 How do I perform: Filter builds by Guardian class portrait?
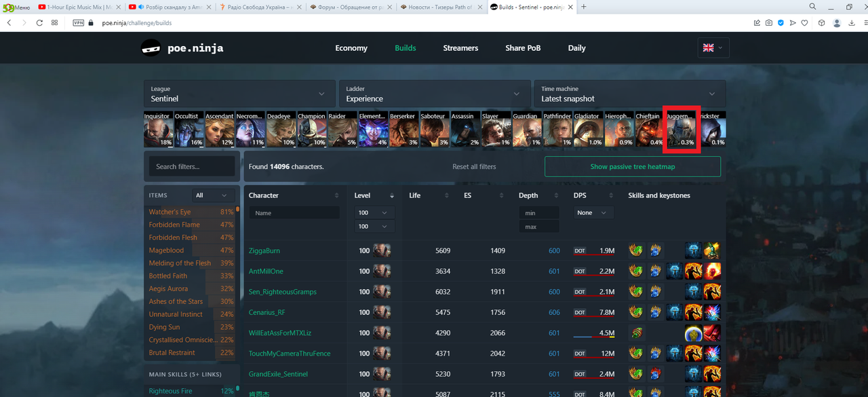[526, 129]
